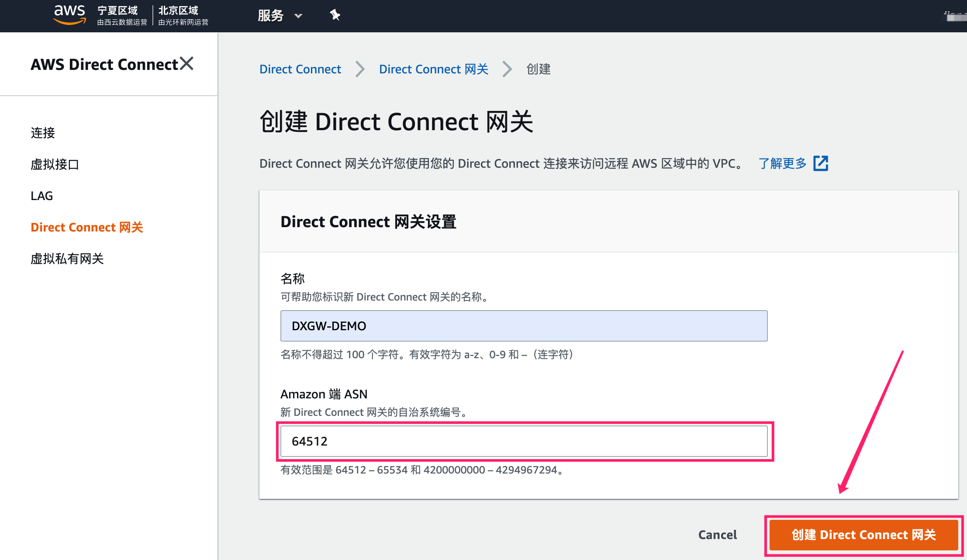Open Direct Connect 网关 in the sidebar
967x560 pixels.
coord(87,227)
